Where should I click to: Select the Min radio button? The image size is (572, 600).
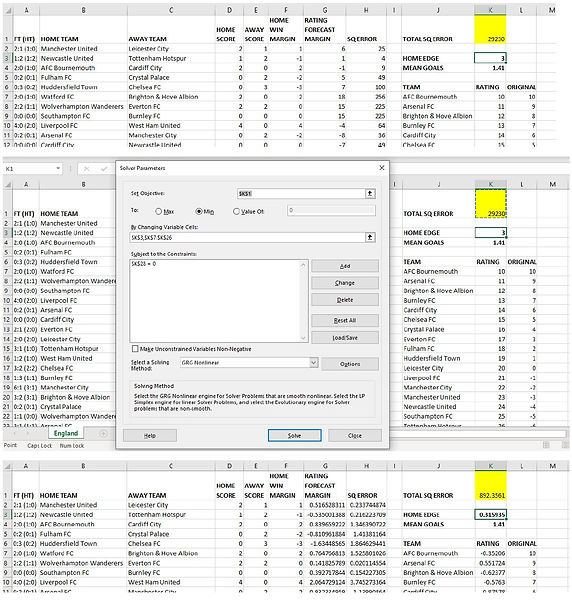[x=199, y=211]
